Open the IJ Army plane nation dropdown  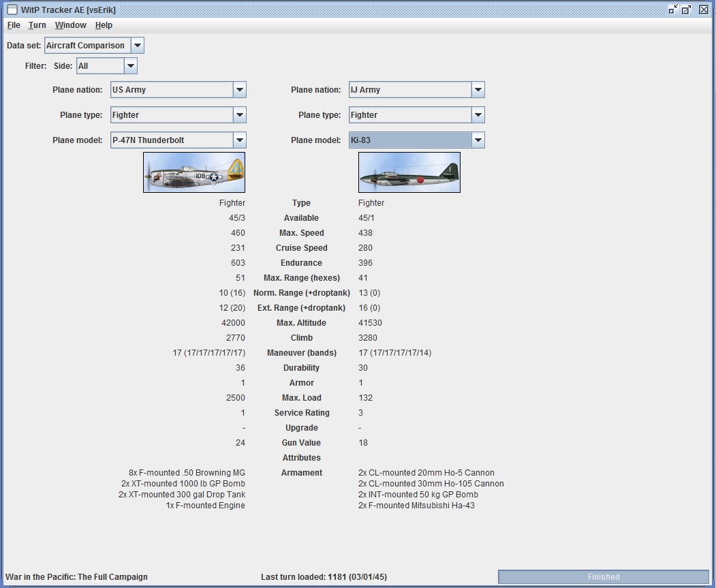click(417, 90)
